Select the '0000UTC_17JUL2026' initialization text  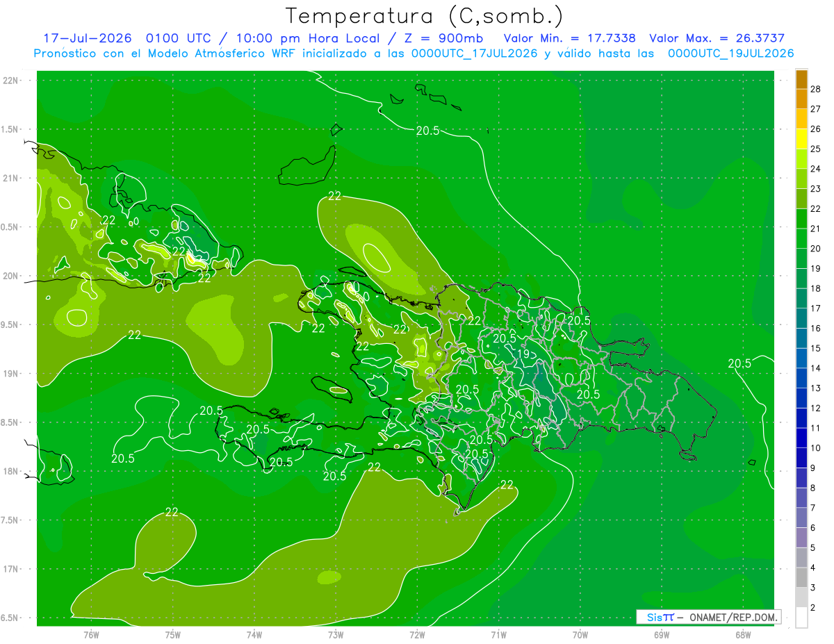475,53
